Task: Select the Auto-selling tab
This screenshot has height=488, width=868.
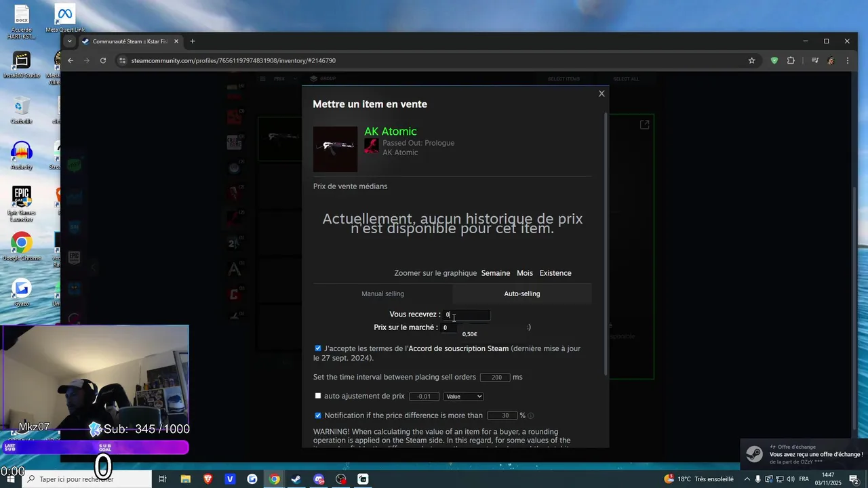Action: [x=522, y=293]
